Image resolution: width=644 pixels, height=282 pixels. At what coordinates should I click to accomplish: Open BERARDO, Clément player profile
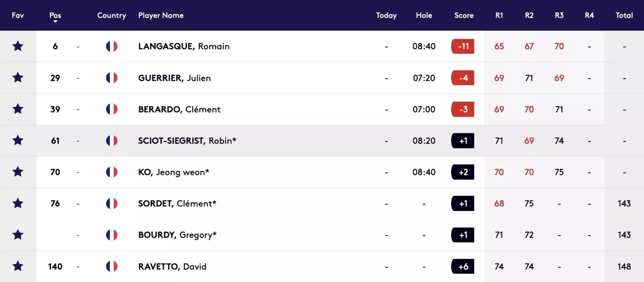click(x=179, y=109)
